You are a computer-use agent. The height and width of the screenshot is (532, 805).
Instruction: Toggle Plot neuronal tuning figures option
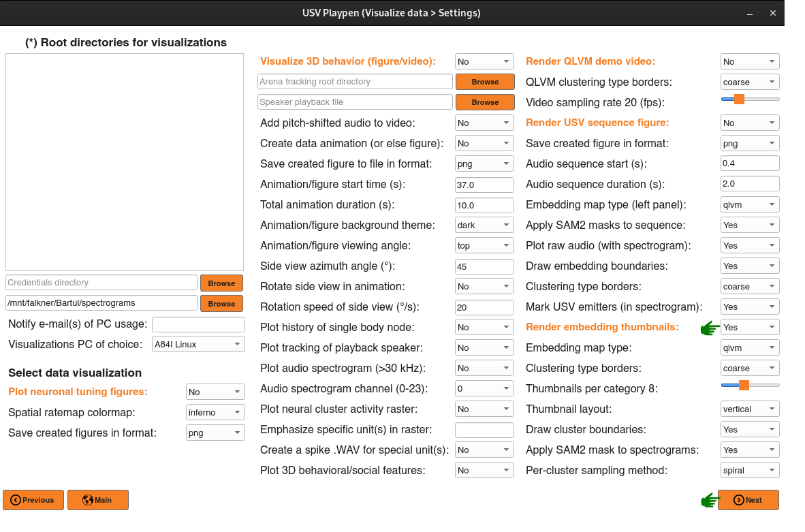[x=215, y=392]
